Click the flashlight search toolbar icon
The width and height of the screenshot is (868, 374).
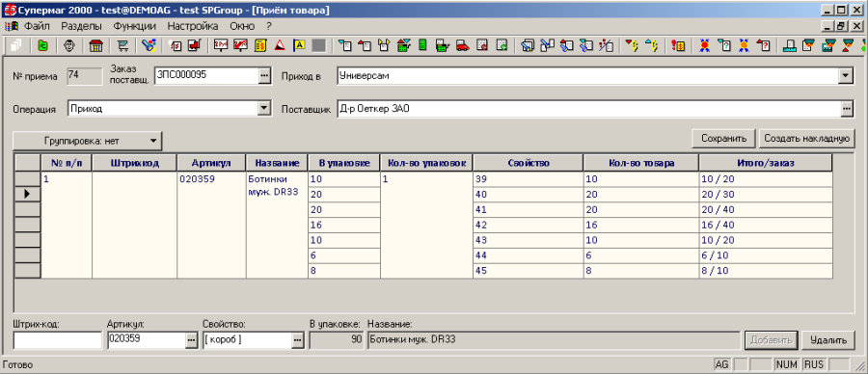coord(149,45)
